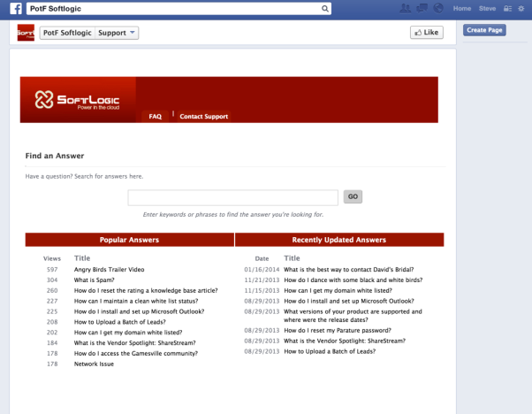Click the SoftLogic page thumbnail

point(26,33)
